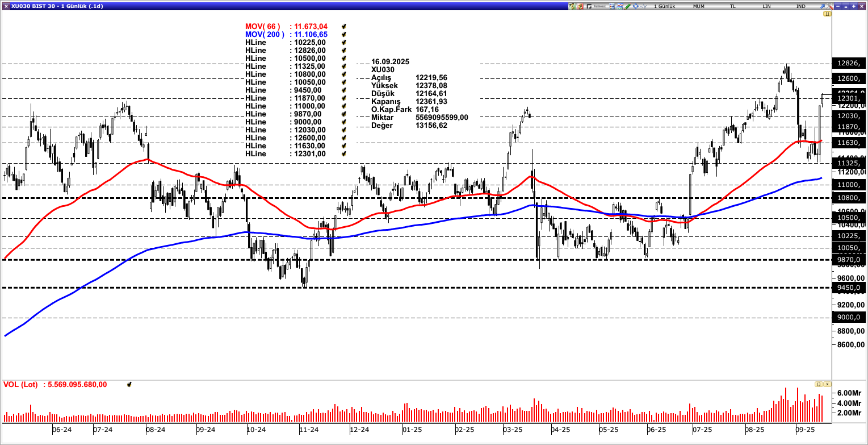This screenshot has height=445, width=868.
Task: Click the HLine 12030,00 legend entry
Action: click(x=286, y=130)
